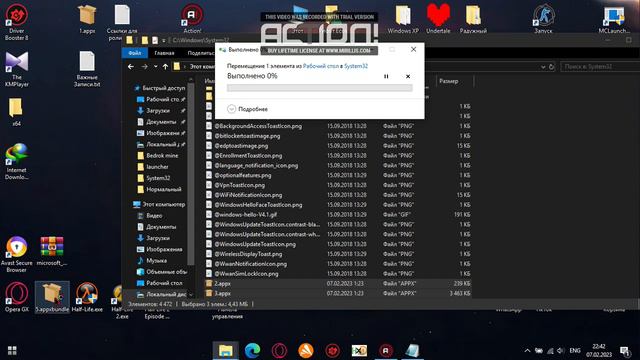Select @bitlockertoastimage.png file
Viewport: 640px width, 360px height.
(x=247, y=136)
